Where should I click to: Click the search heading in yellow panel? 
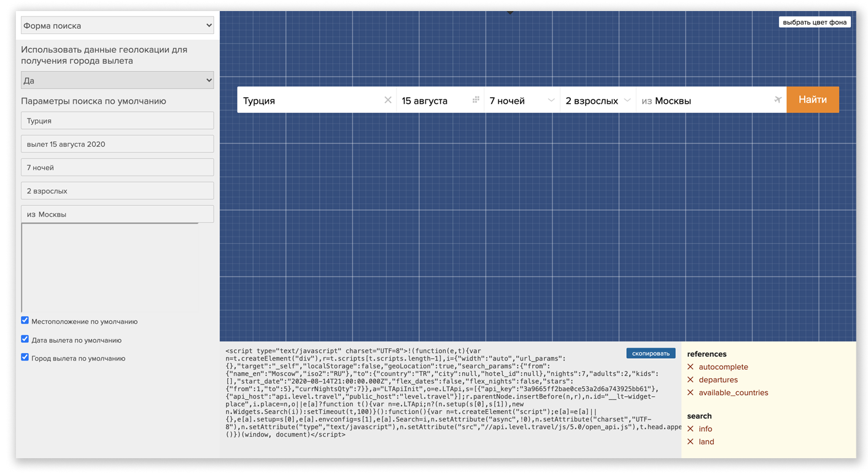[699, 416]
